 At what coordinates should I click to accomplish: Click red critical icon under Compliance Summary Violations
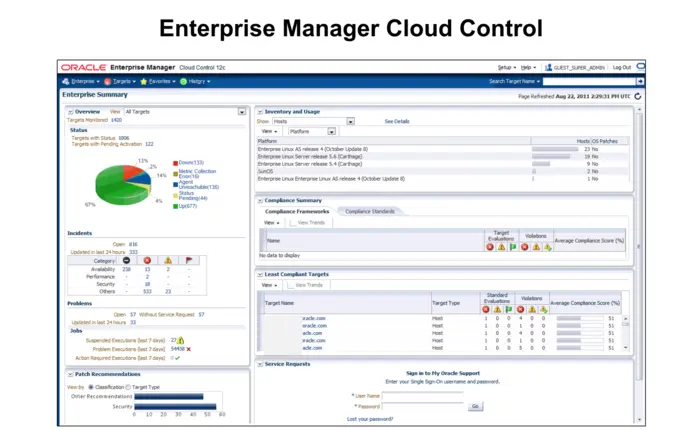525,247
